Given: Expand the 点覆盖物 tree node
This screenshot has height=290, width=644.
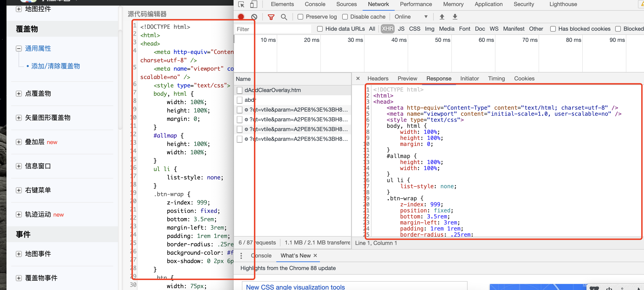Looking at the screenshot, I should coord(19,94).
